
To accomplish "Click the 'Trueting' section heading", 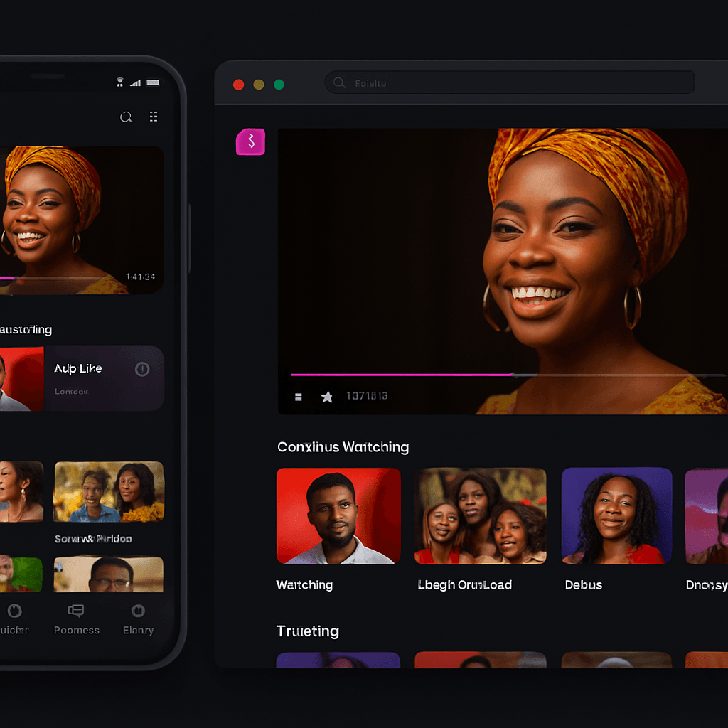I will (x=307, y=631).
